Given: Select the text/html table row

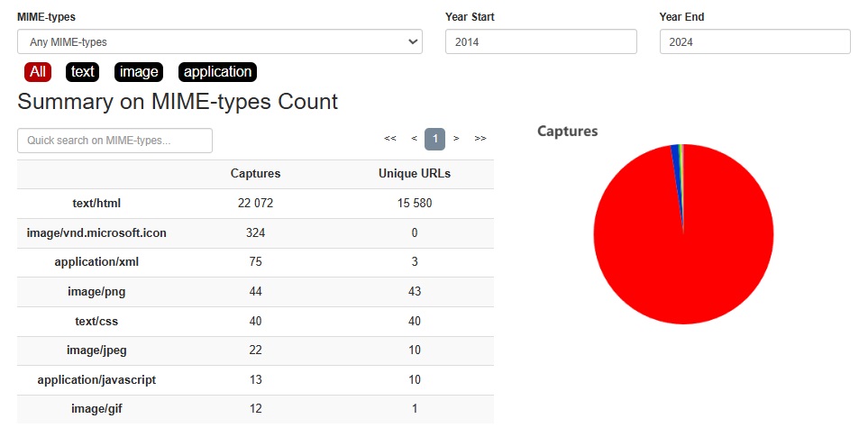Looking at the screenshot, I should [96, 204].
